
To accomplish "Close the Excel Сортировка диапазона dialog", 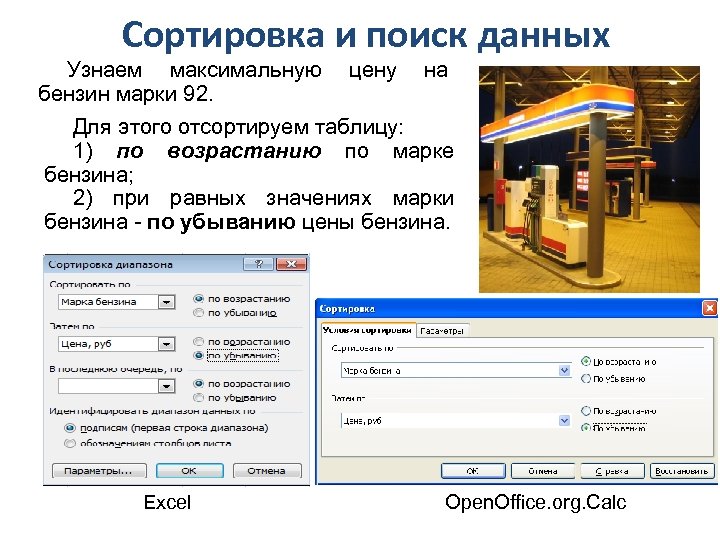I will pyautogui.click(x=291, y=264).
